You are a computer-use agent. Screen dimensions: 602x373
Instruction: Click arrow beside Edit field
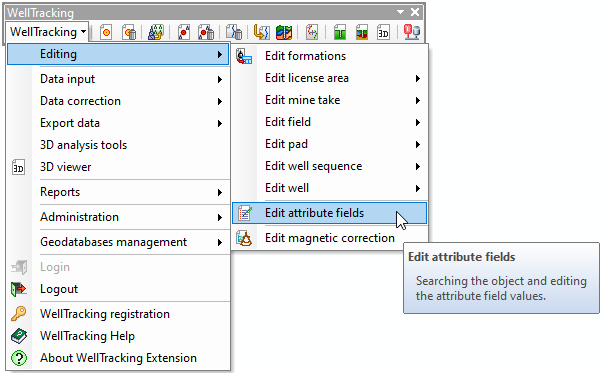click(418, 122)
